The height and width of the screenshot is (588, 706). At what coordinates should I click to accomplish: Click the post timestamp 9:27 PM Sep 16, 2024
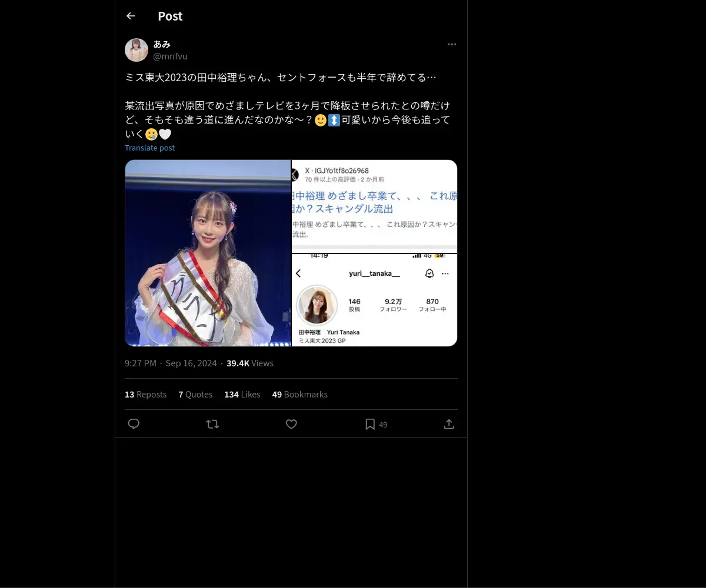pos(171,363)
